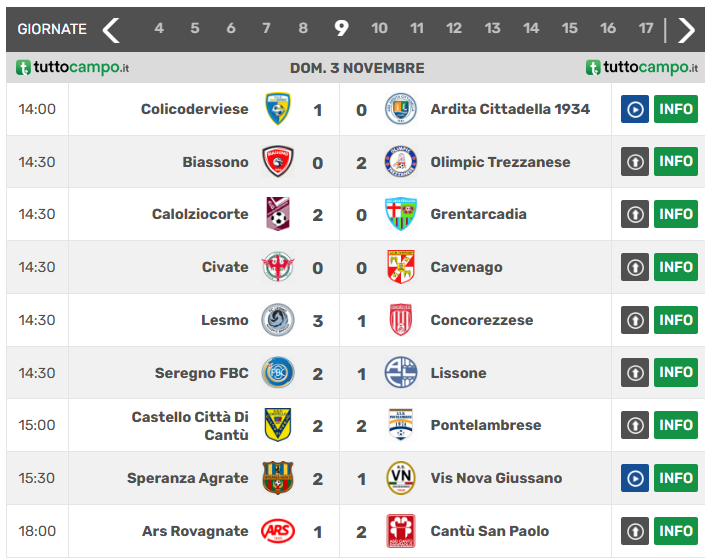This screenshot has height=560, width=705.
Task: Play video for Speranza Agrate match
Action: 635,478
